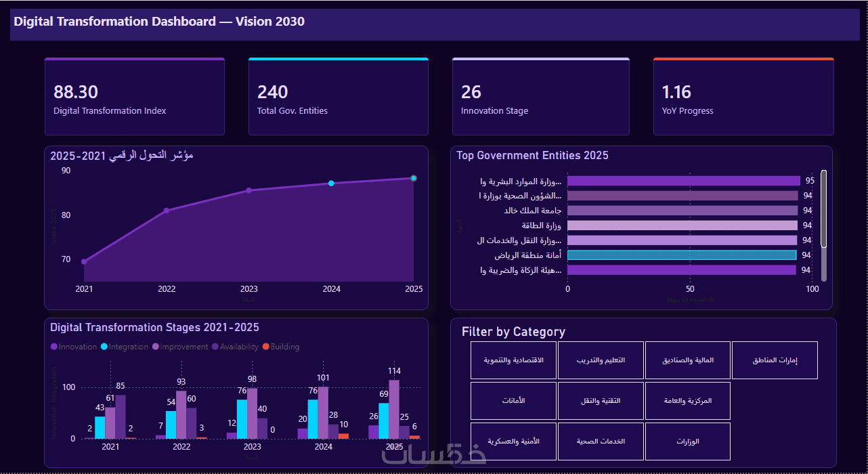Screen dimensions: 868x474
Task: Click the top entity bar valued 95
Action: tap(684, 181)
